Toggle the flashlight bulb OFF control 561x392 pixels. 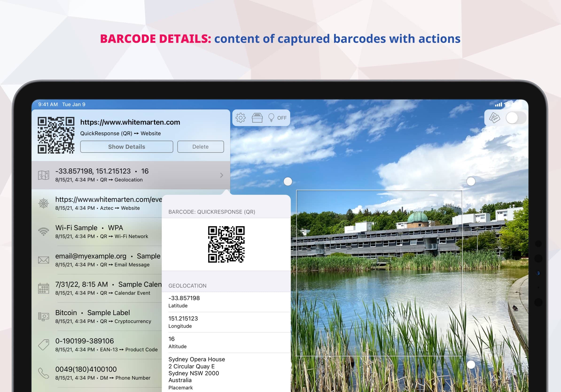[x=277, y=118]
